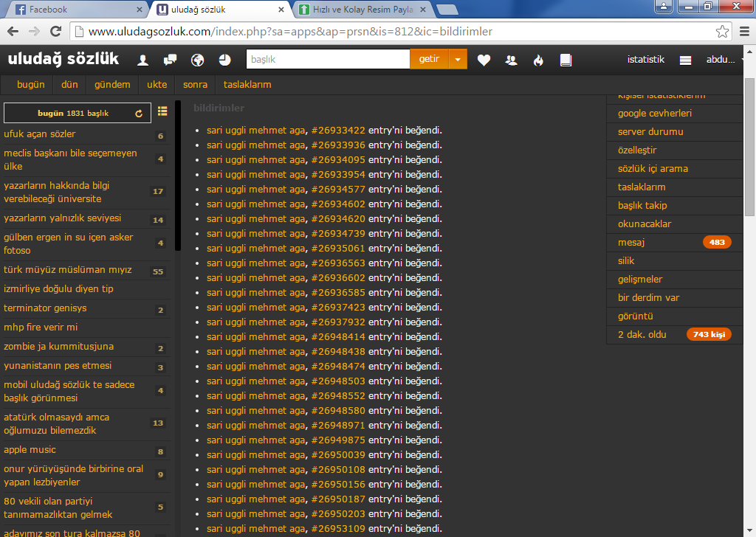Bookmark this page with the star icon
The width and height of the screenshot is (756, 537).
pos(722,32)
